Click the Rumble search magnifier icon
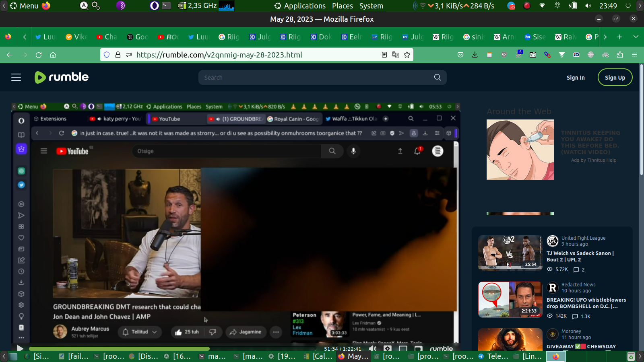Screen dimensions: 644x362 [x=438, y=77]
